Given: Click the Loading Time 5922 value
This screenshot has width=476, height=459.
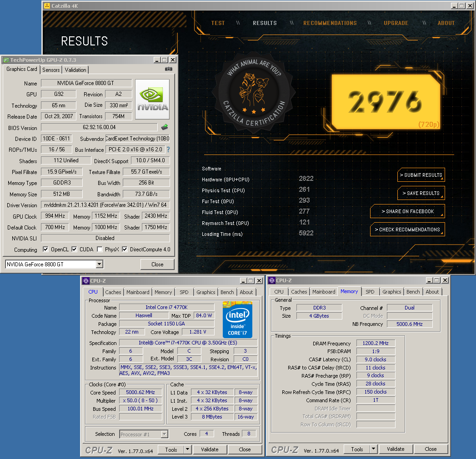Looking at the screenshot, I should pos(306,233).
